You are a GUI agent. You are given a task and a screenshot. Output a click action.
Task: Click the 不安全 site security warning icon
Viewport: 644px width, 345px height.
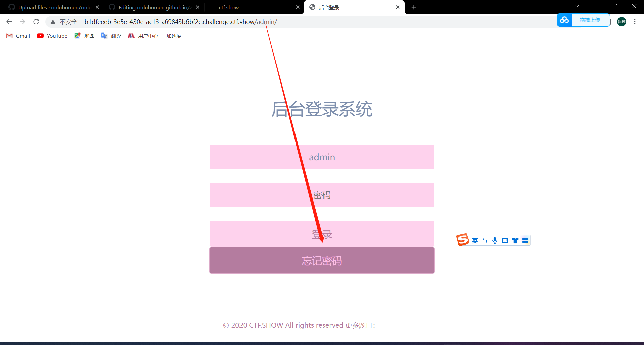click(53, 22)
